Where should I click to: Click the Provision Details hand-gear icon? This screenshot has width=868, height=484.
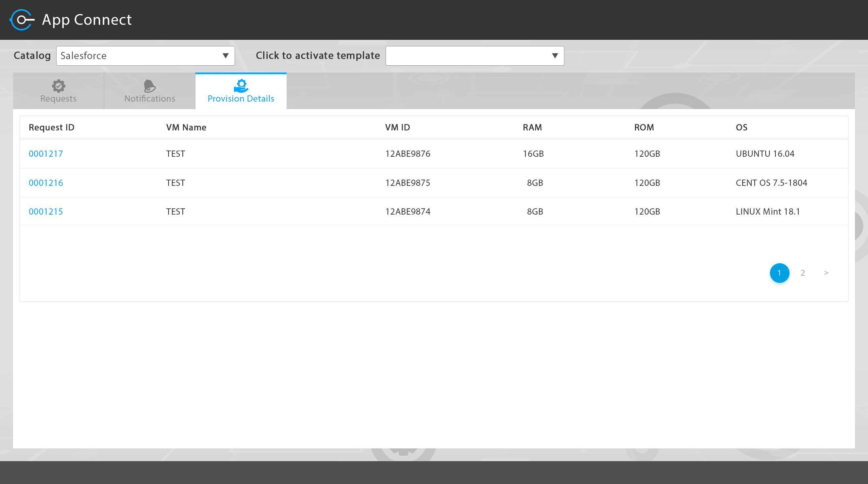pyautogui.click(x=241, y=86)
